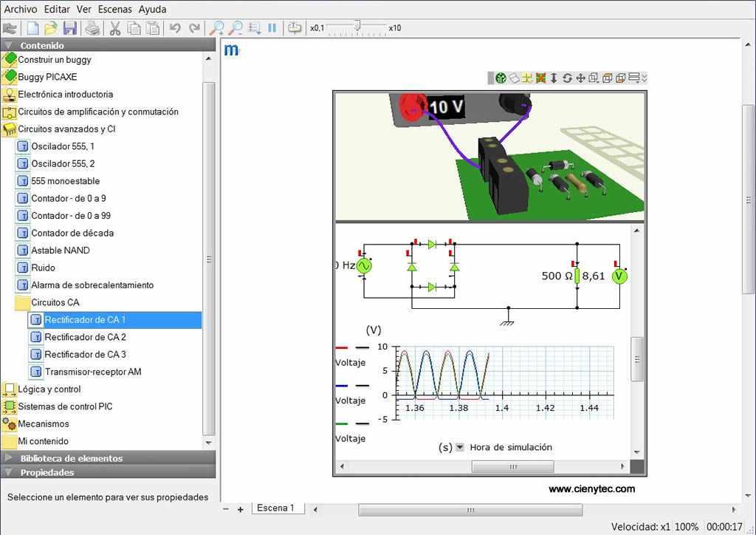Viewport: 756px width, 535px height.
Task: Select Rectificador de CA 2 in the list
Action: (85, 337)
